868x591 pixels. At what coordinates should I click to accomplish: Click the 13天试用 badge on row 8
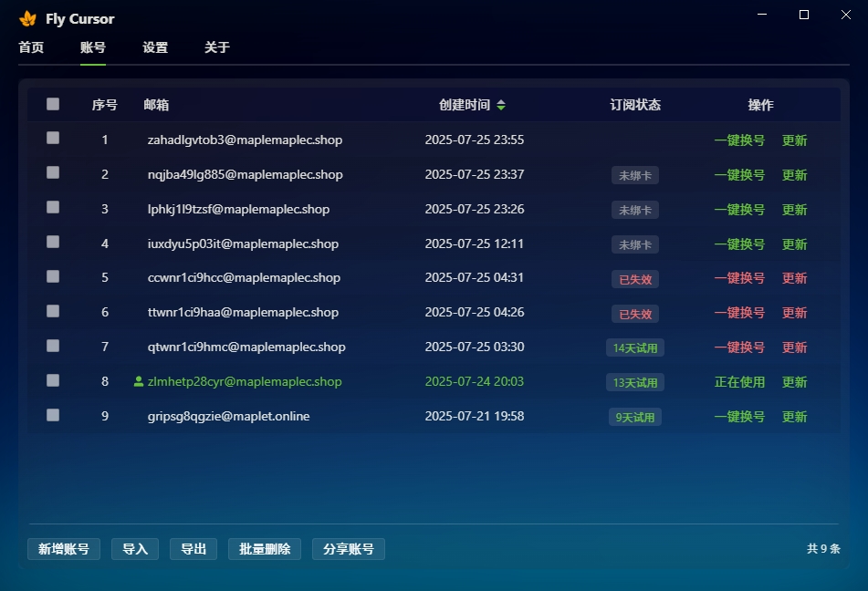[x=634, y=382]
